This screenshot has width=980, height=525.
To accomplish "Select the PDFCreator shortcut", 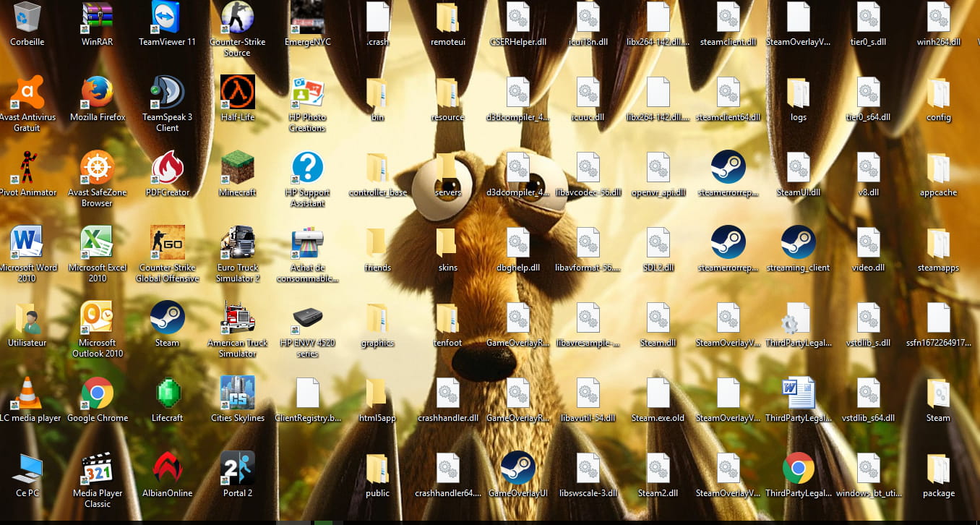I will 167,167.
